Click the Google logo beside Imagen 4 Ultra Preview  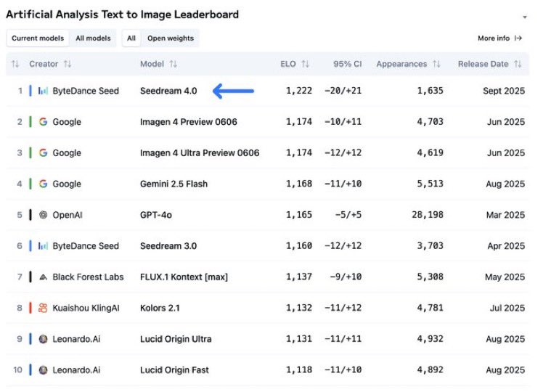pyautogui.click(x=43, y=152)
